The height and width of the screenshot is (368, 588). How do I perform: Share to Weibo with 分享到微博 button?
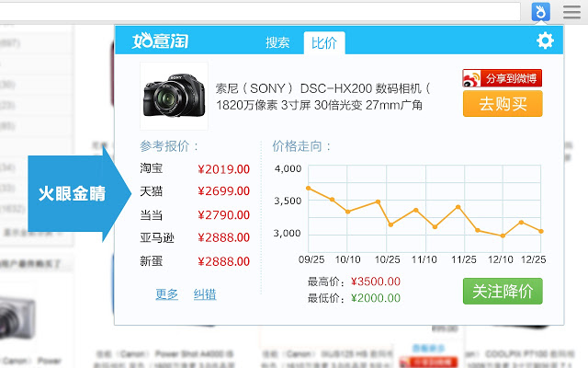tap(503, 78)
